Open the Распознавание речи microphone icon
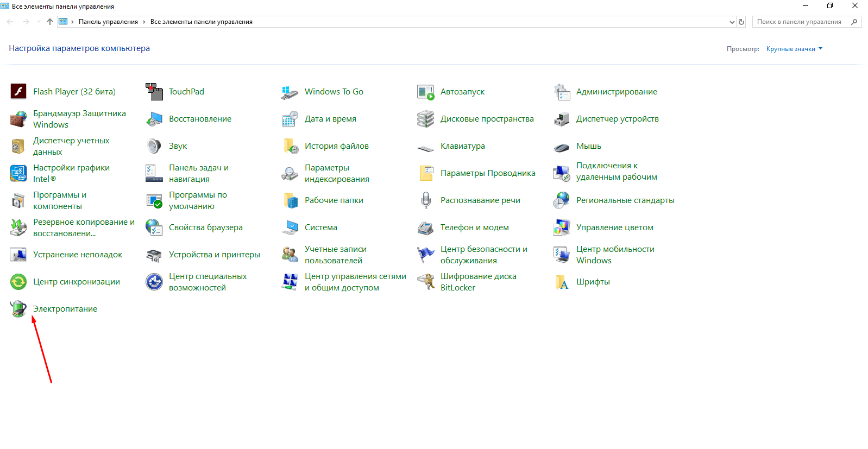 click(426, 200)
